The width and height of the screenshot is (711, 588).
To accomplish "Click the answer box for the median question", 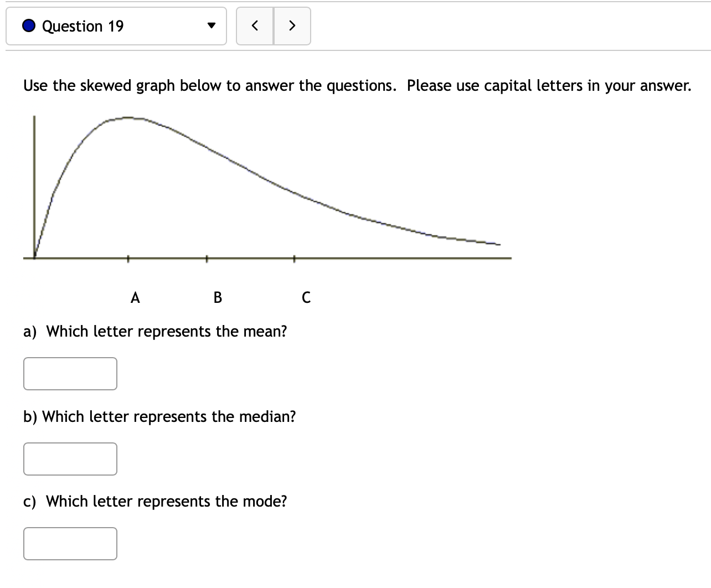I will pos(70,458).
